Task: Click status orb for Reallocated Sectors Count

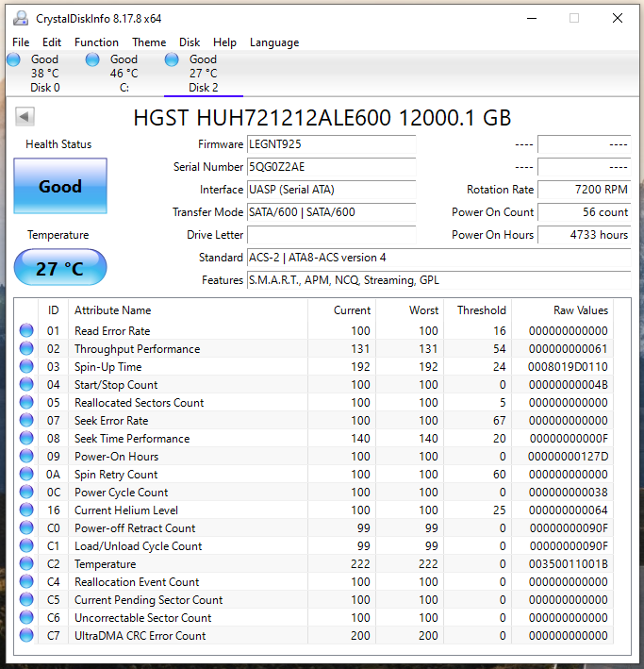Action: [x=26, y=403]
